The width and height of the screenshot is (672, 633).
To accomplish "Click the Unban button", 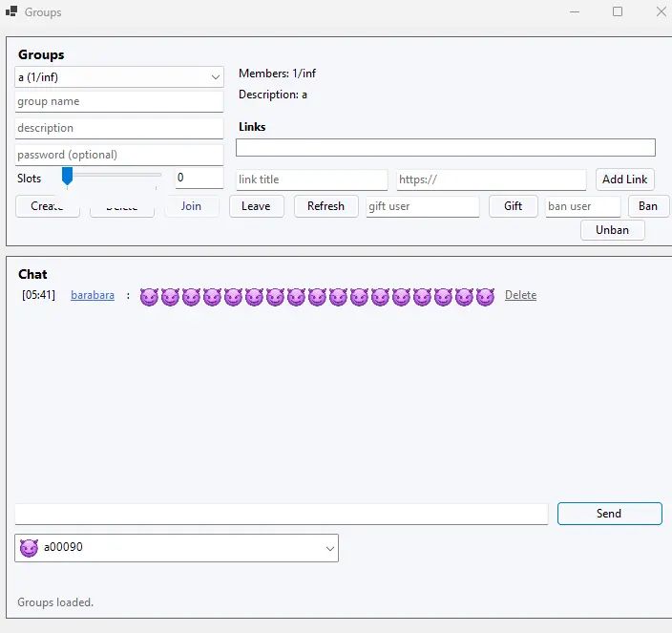I will (612, 230).
